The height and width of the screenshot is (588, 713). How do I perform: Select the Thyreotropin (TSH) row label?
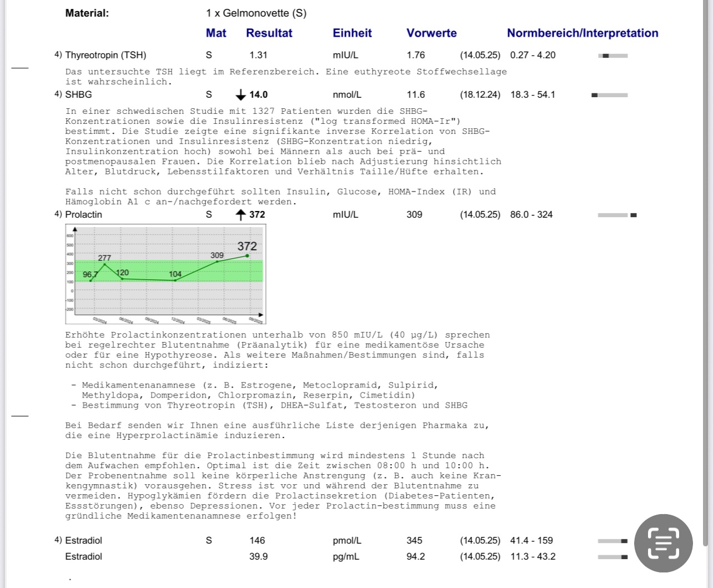point(106,55)
